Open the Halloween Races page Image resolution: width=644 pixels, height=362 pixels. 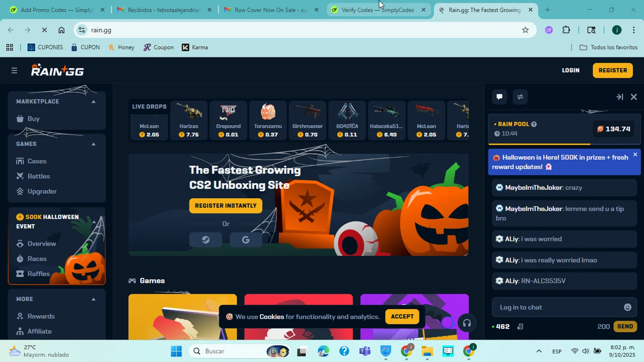[x=31, y=259]
